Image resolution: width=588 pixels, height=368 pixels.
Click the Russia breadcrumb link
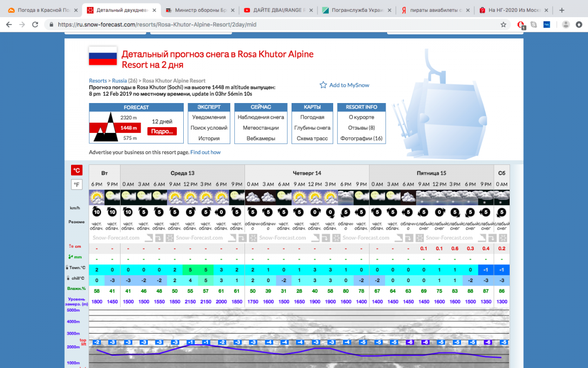(120, 80)
